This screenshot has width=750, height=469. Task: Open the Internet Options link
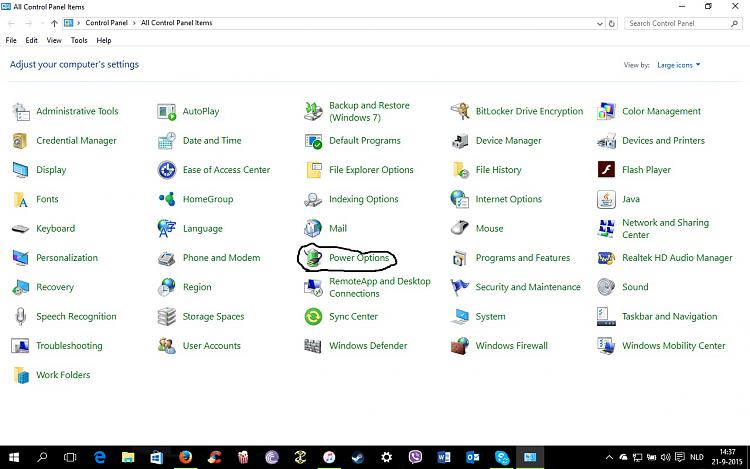click(x=508, y=199)
